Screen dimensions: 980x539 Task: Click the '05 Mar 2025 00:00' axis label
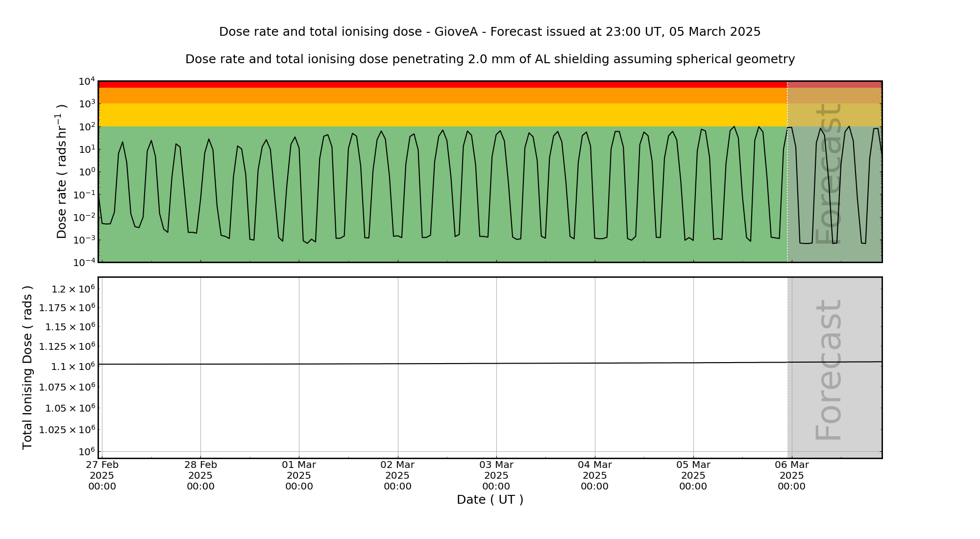(x=693, y=475)
